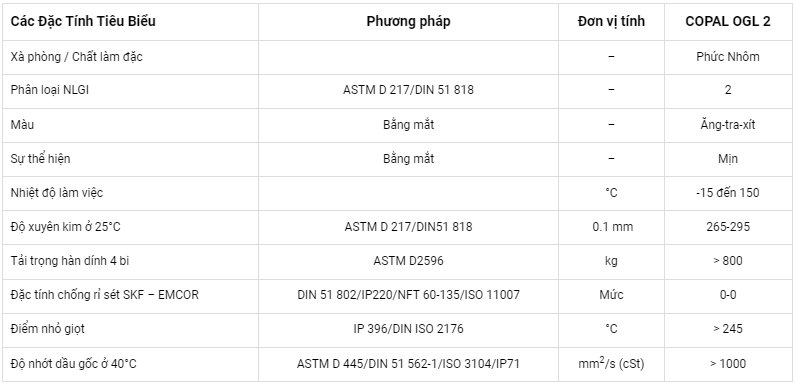Image resolution: width=795 pixels, height=385 pixels.
Task: Click the 'ASTM D 217/DIN 51 818' method cell
Action: point(408,91)
